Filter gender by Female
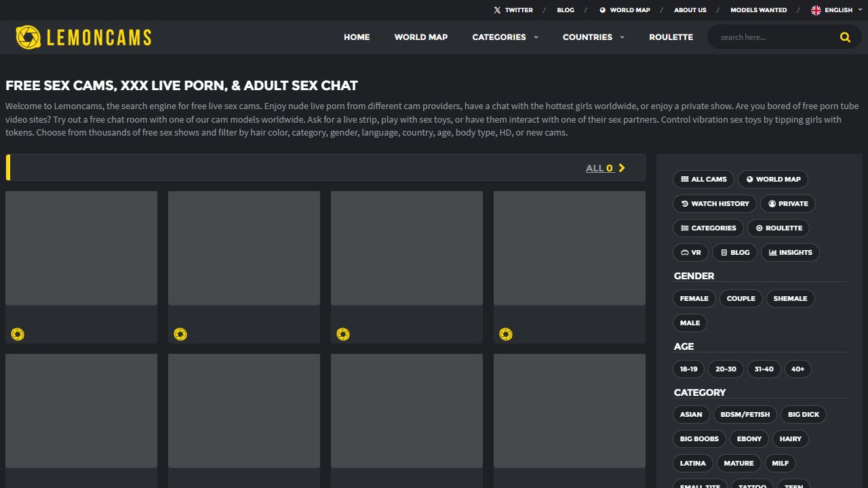 [x=694, y=299]
